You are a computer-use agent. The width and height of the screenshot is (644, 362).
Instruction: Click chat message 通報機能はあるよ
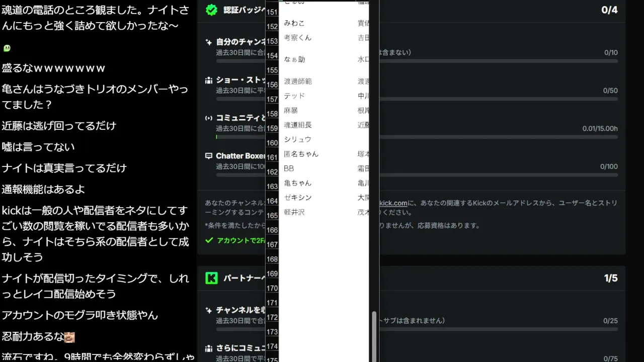point(43,189)
